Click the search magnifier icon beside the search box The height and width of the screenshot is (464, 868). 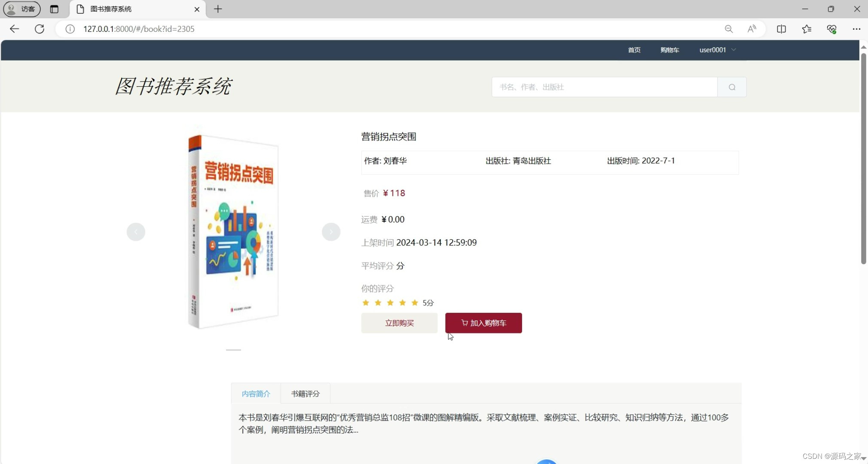click(732, 87)
